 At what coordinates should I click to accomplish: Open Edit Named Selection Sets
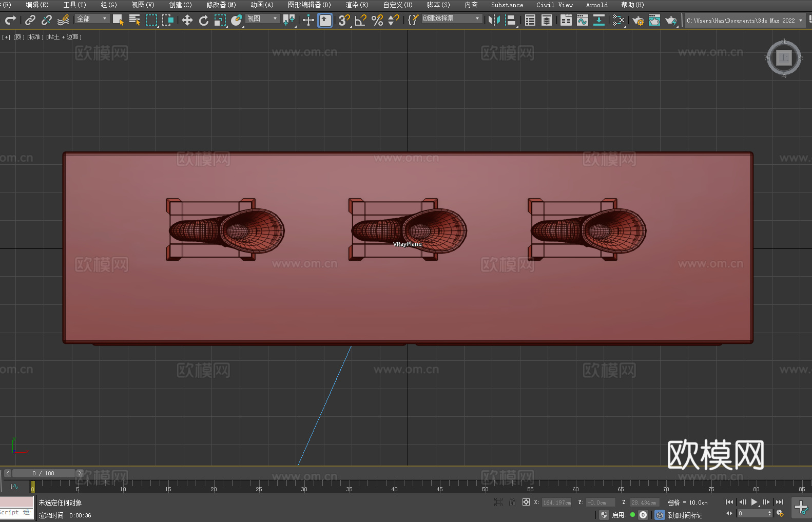tap(413, 20)
